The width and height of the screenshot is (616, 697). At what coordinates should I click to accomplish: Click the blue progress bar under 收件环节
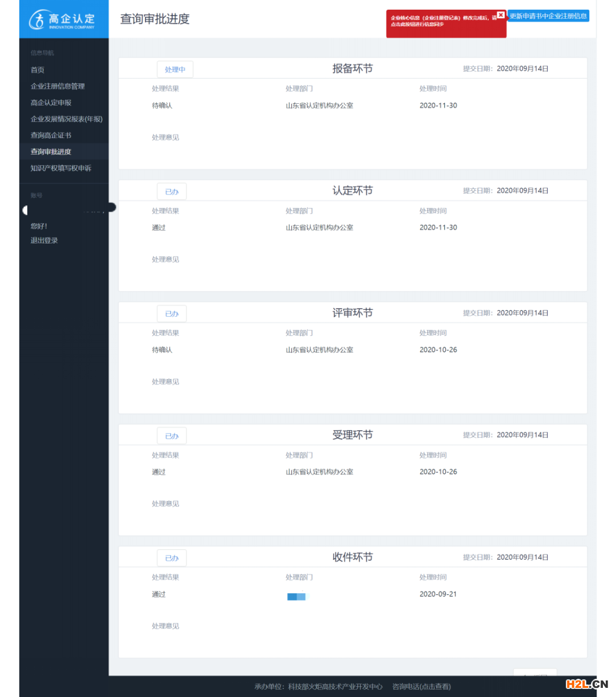click(x=296, y=596)
